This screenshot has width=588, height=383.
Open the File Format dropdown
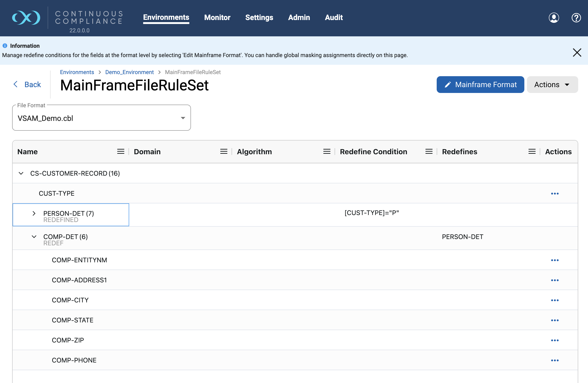point(102,118)
